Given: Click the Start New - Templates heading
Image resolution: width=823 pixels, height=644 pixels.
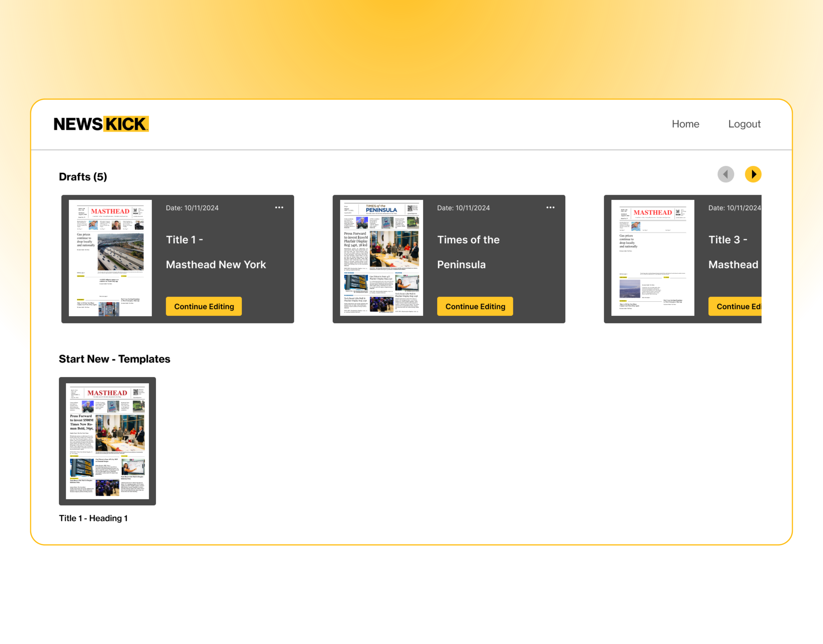Looking at the screenshot, I should 114,359.
